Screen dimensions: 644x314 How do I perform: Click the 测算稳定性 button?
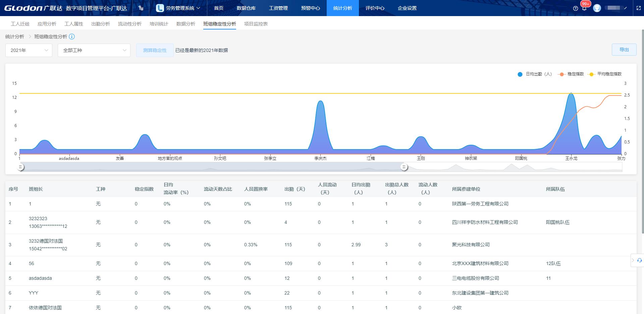pyautogui.click(x=155, y=50)
